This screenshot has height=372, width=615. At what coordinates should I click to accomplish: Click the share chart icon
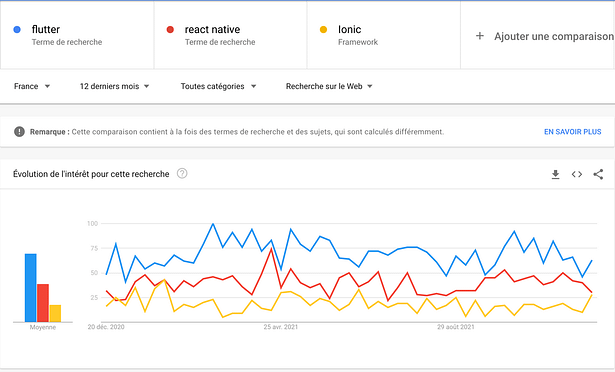pyautogui.click(x=598, y=174)
